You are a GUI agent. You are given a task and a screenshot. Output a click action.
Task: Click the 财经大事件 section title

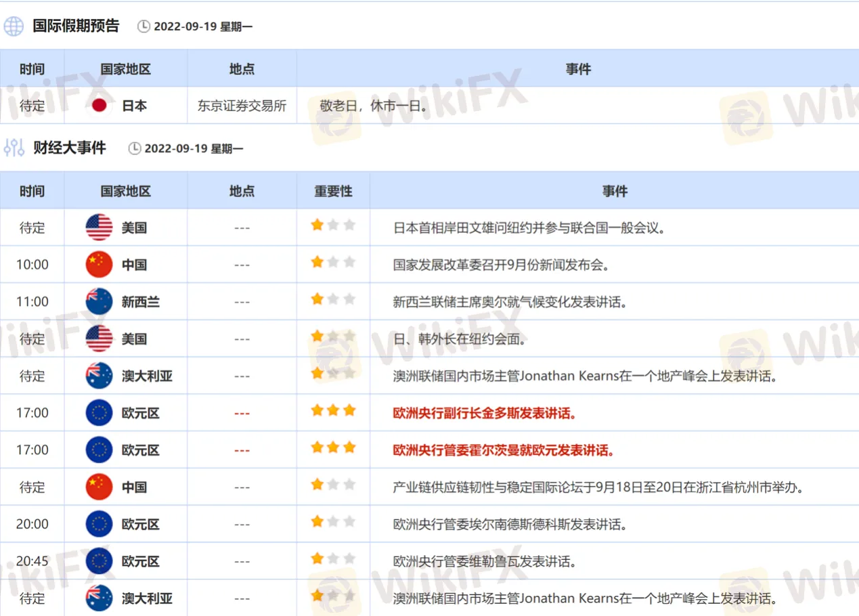coord(70,148)
